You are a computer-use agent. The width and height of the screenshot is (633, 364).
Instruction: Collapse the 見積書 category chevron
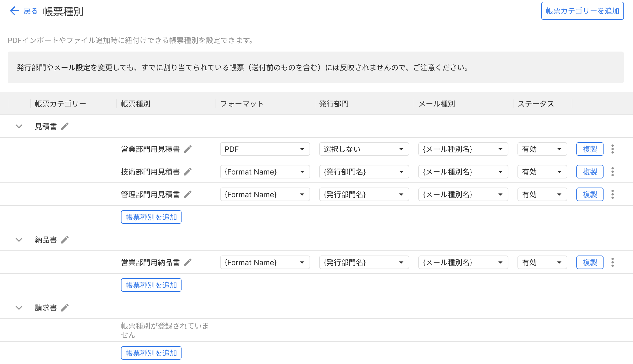point(19,126)
